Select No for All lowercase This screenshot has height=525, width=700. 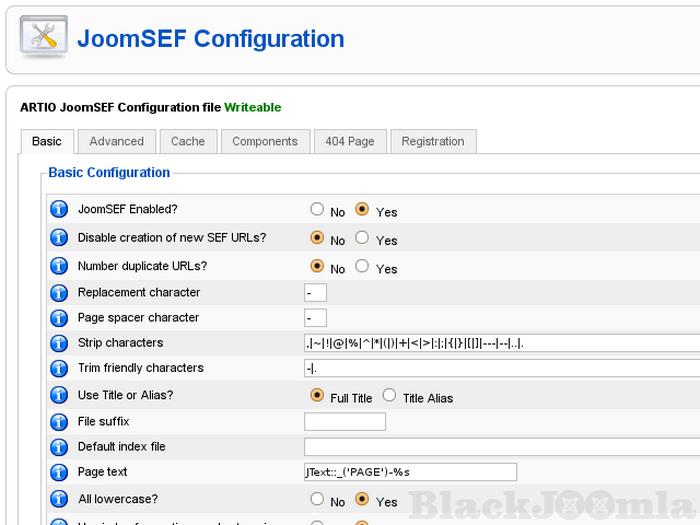(x=317, y=500)
